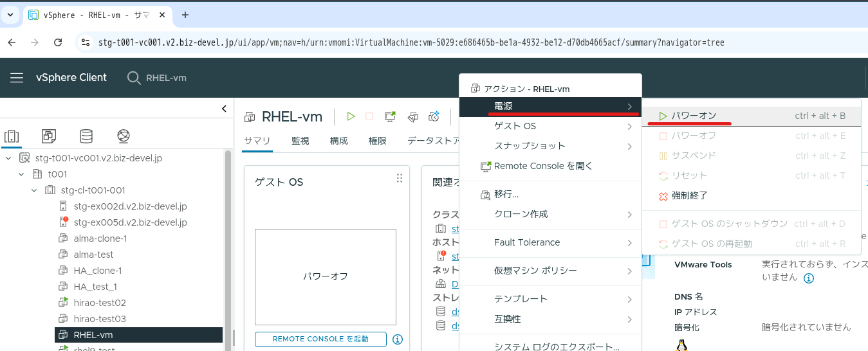The width and height of the screenshot is (868, 351).
Task: Click drag handle on ゲスト OS card
Action: (399, 178)
